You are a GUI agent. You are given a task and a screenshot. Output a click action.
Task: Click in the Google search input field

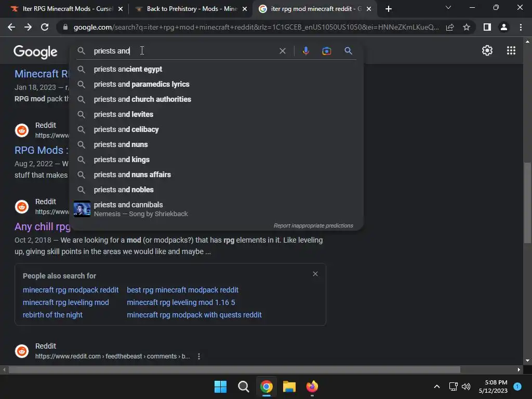point(183,51)
